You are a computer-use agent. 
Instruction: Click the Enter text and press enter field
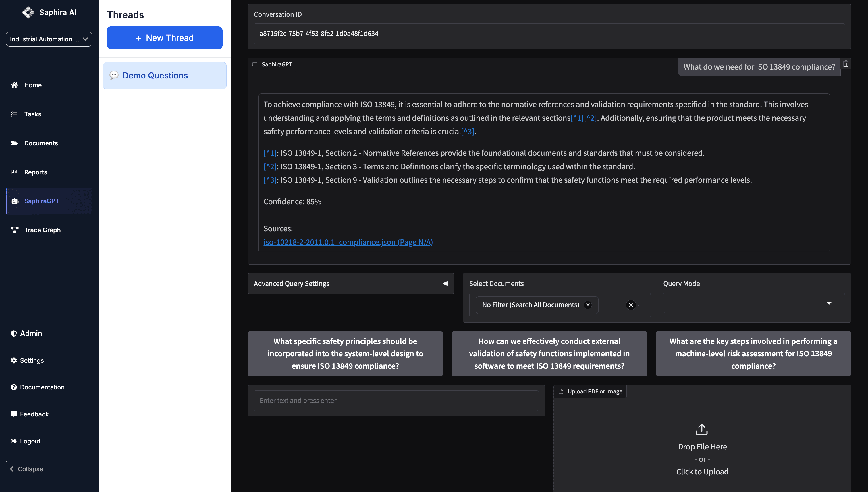[396, 400]
